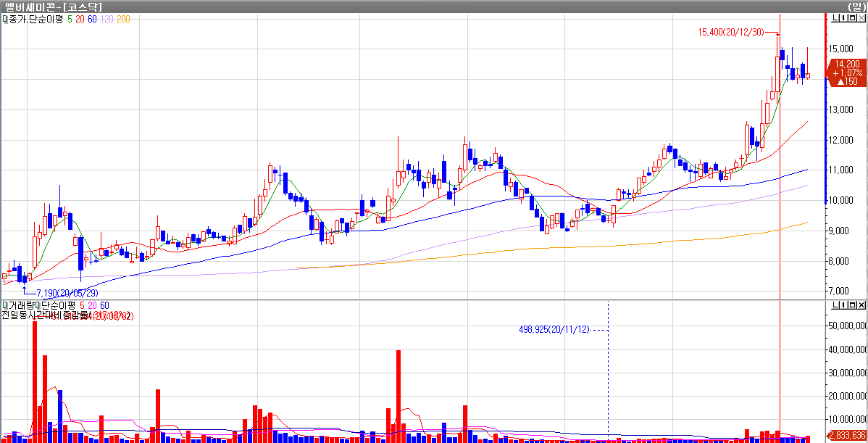Click the 10,000 price axis label
The image size is (868, 443).
click(841, 200)
